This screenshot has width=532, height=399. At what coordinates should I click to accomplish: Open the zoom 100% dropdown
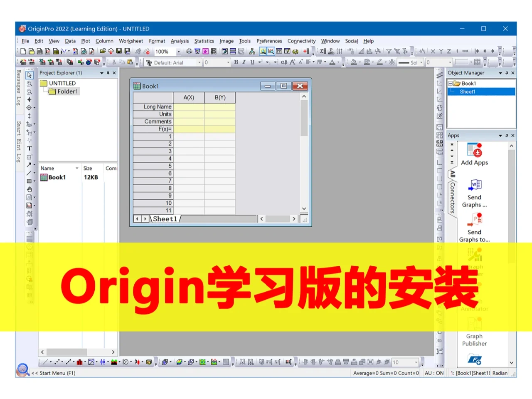click(x=178, y=52)
